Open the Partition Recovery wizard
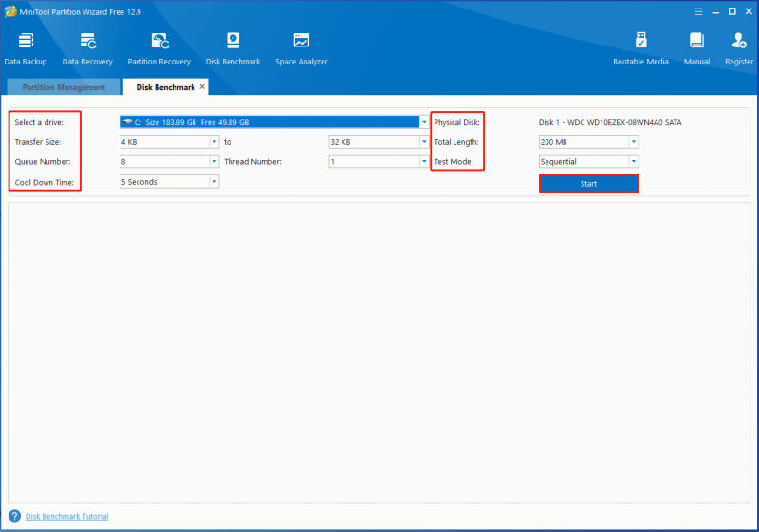This screenshot has width=759, height=532. point(159,49)
